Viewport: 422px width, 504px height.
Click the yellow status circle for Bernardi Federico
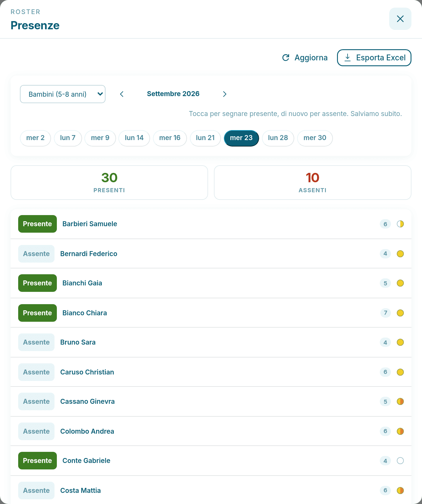pos(400,254)
